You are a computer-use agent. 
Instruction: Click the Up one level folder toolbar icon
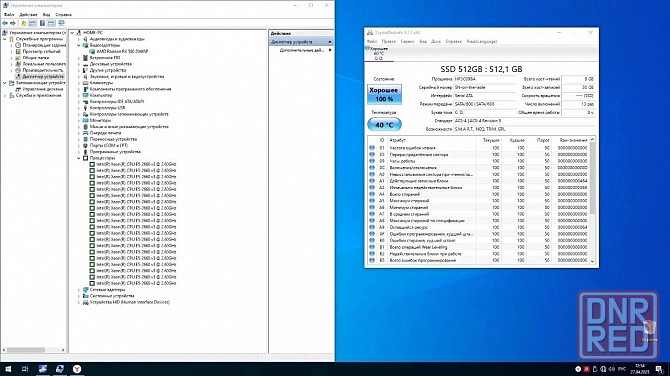click(24, 23)
